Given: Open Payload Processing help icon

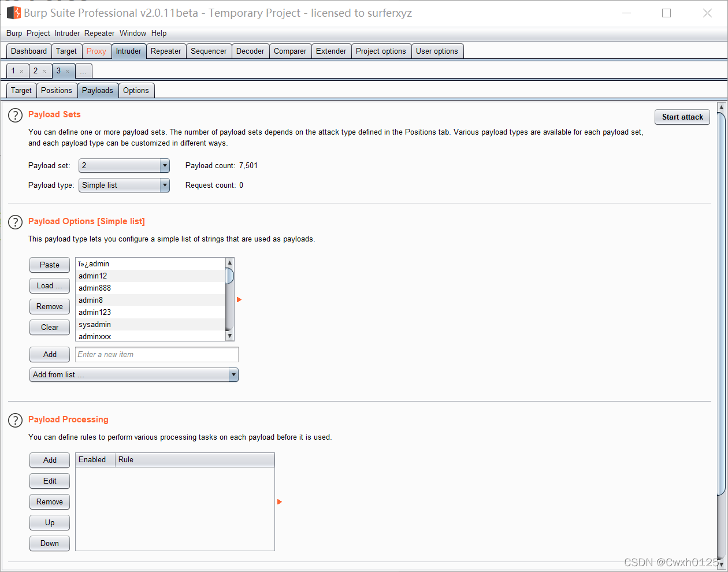Looking at the screenshot, I should (15, 421).
